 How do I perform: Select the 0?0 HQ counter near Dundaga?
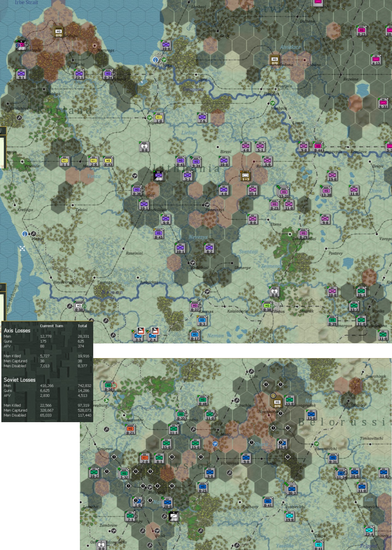[58, 32]
